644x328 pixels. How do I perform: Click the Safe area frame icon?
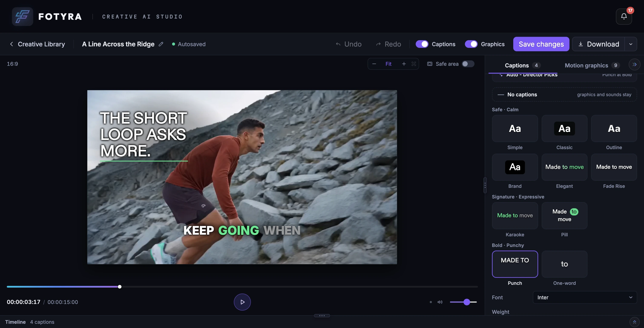[430, 64]
